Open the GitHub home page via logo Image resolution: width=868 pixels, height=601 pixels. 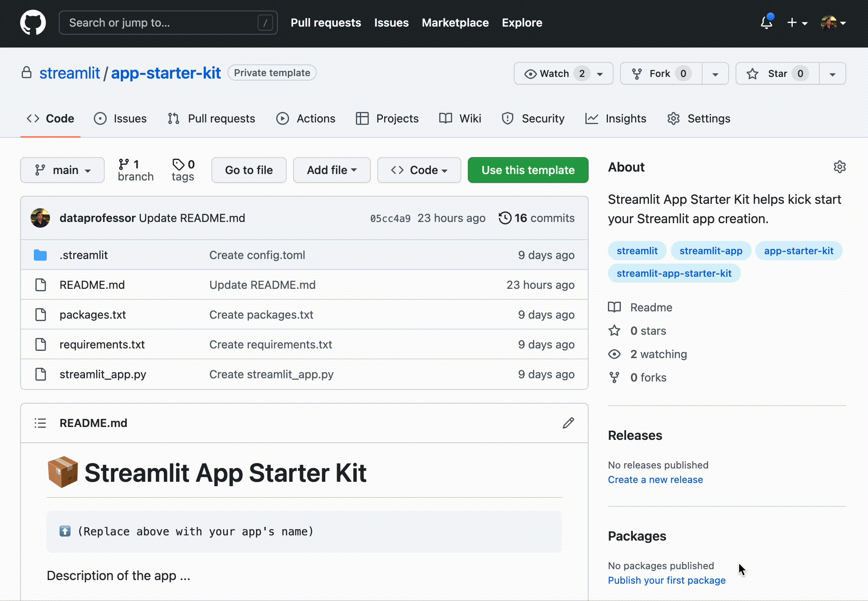coord(33,23)
